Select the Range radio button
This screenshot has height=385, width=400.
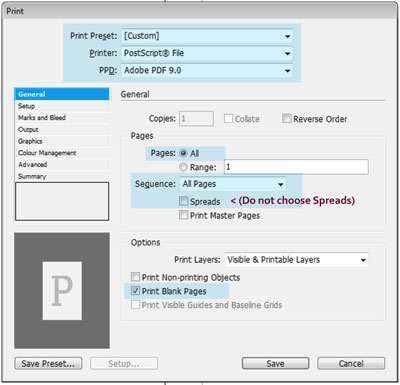click(x=183, y=167)
